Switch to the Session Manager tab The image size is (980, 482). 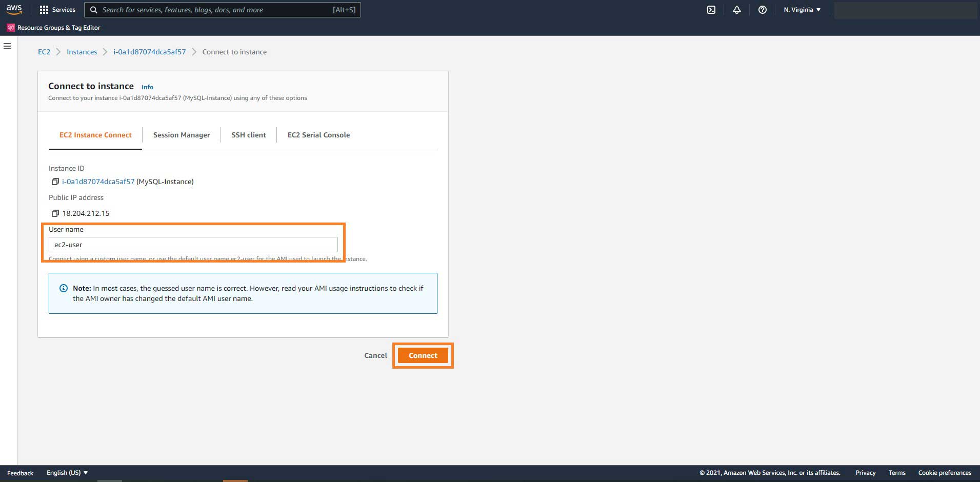point(182,135)
